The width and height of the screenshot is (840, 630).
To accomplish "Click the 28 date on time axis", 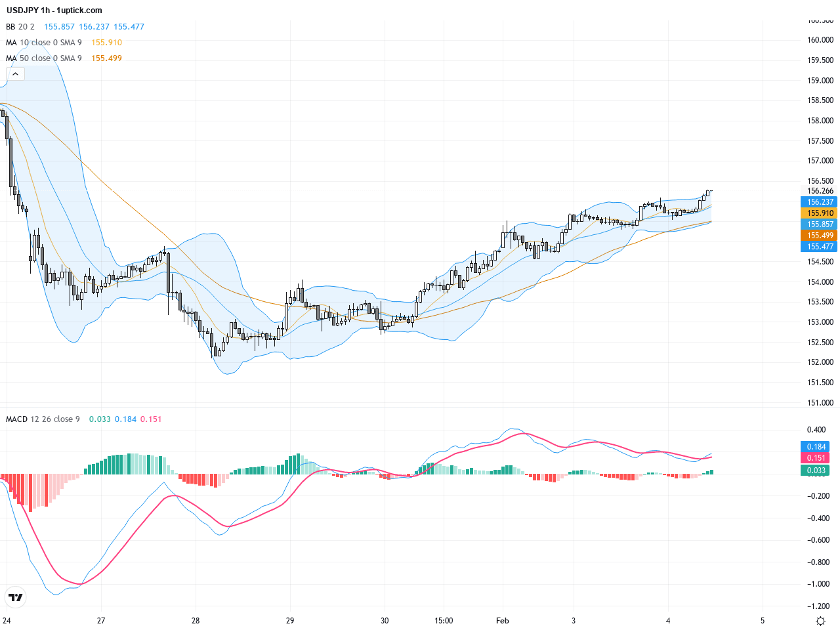I will 196,621.
